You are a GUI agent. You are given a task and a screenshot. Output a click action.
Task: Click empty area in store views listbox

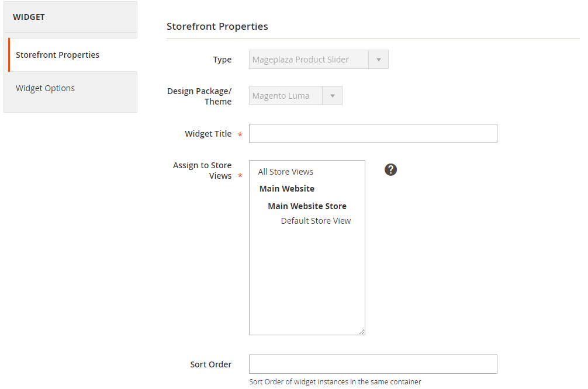tap(307, 280)
